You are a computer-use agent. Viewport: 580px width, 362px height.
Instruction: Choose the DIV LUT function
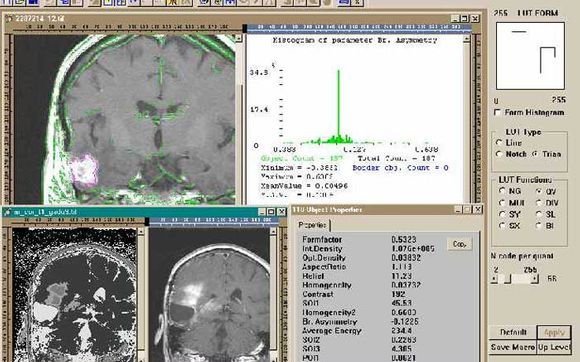(x=539, y=203)
